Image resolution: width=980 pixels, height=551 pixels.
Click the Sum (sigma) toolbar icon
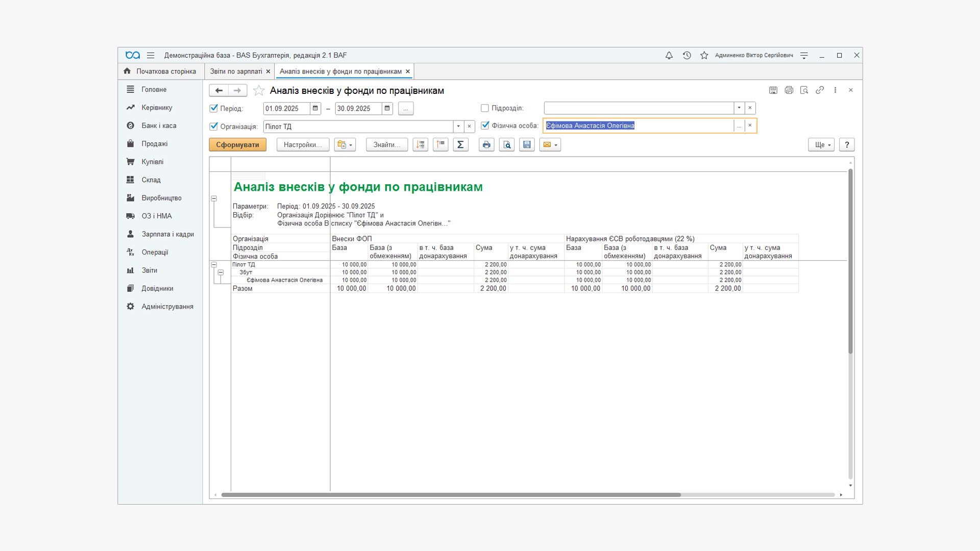[x=460, y=145]
